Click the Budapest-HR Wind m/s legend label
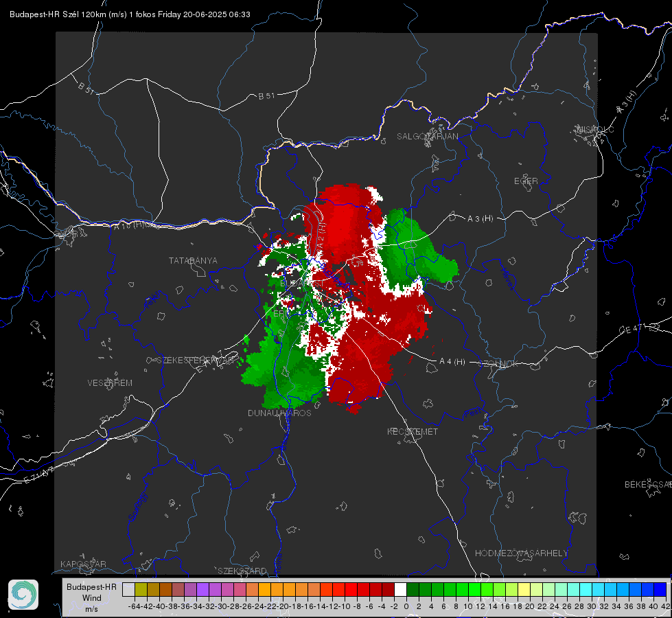This screenshot has height=618, width=672. [92, 598]
